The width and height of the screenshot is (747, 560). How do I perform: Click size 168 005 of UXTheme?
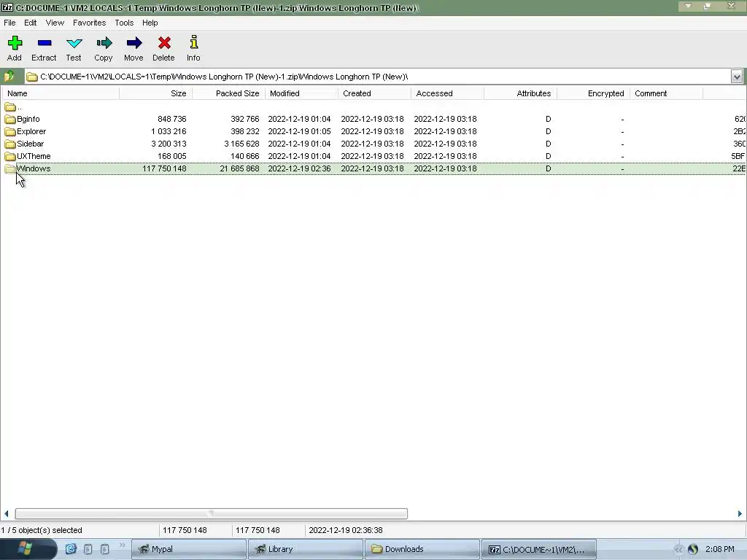pyautogui.click(x=172, y=156)
